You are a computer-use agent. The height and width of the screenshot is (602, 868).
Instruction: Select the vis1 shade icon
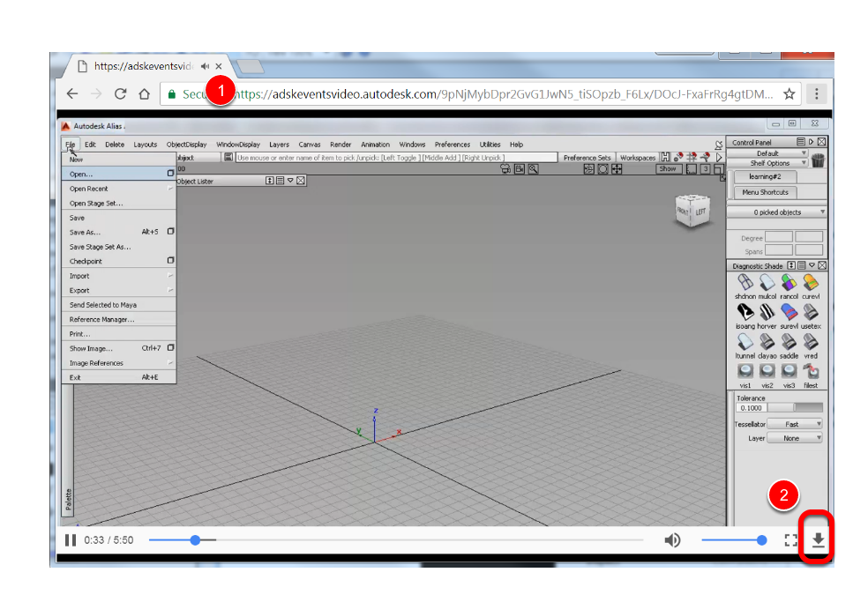pyautogui.click(x=745, y=371)
